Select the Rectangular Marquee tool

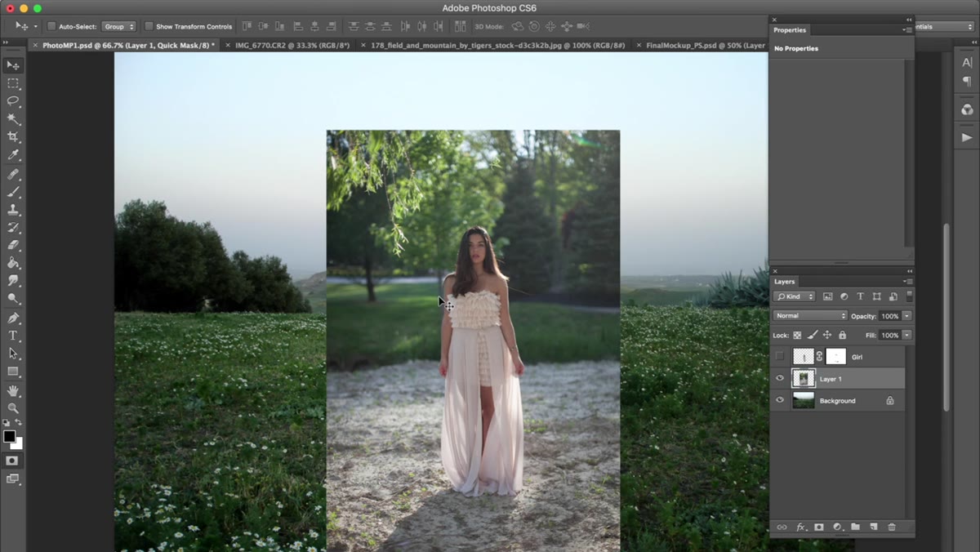pos(13,83)
